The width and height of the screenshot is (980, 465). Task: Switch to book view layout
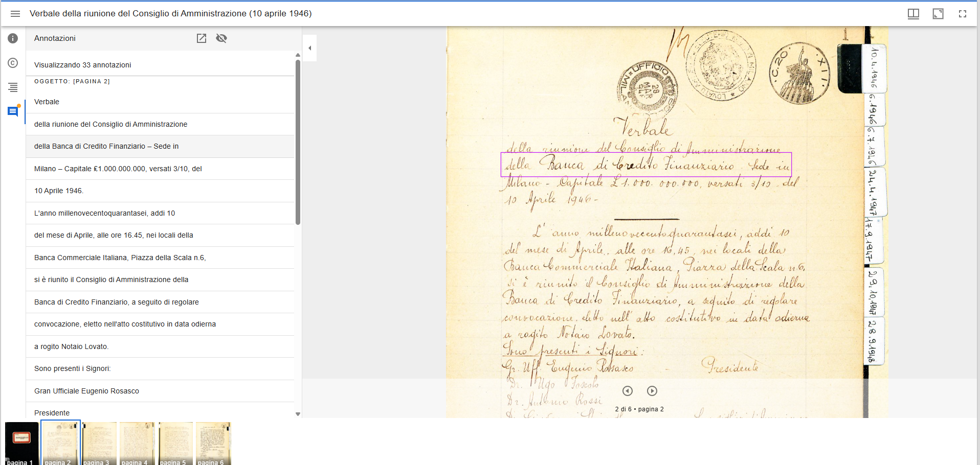(x=914, y=14)
